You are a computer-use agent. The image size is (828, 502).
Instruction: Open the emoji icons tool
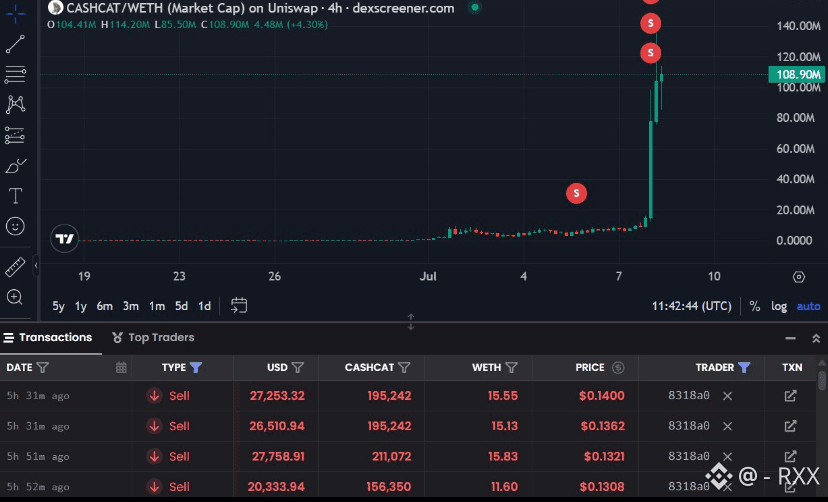click(x=15, y=226)
